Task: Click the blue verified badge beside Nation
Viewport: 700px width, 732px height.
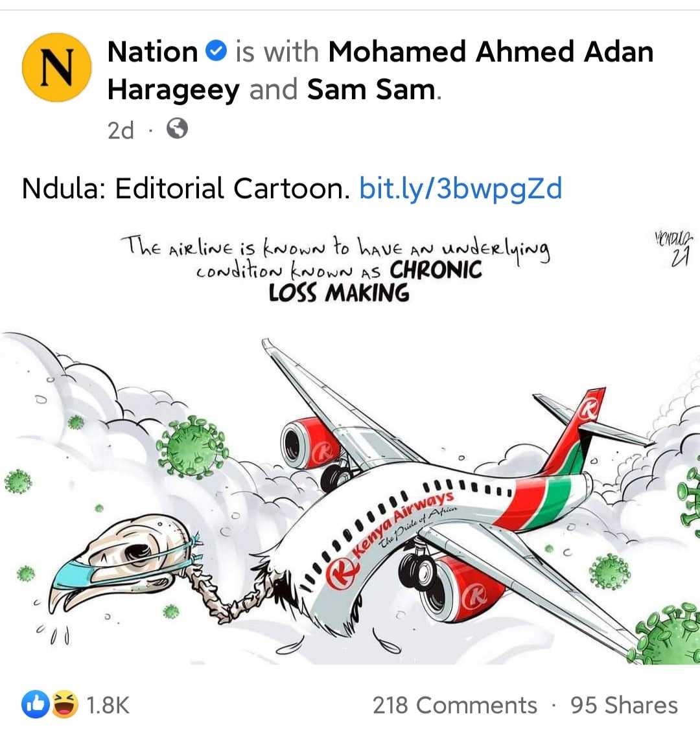Action: coord(216,51)
